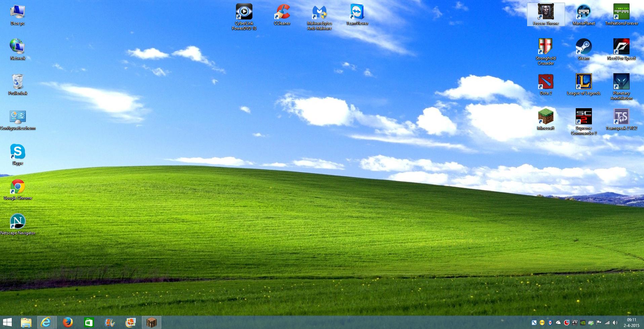The image size is (644, 329).
Task: Click the yellow disc tray icon
Action: coord(542,323)
